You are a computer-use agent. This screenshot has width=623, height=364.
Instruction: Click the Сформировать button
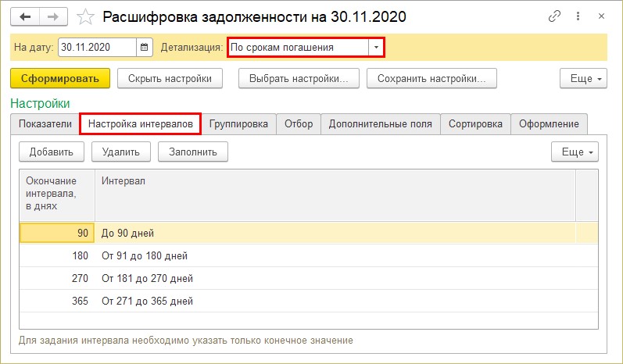pyautogui.click(x=60, y=79)
